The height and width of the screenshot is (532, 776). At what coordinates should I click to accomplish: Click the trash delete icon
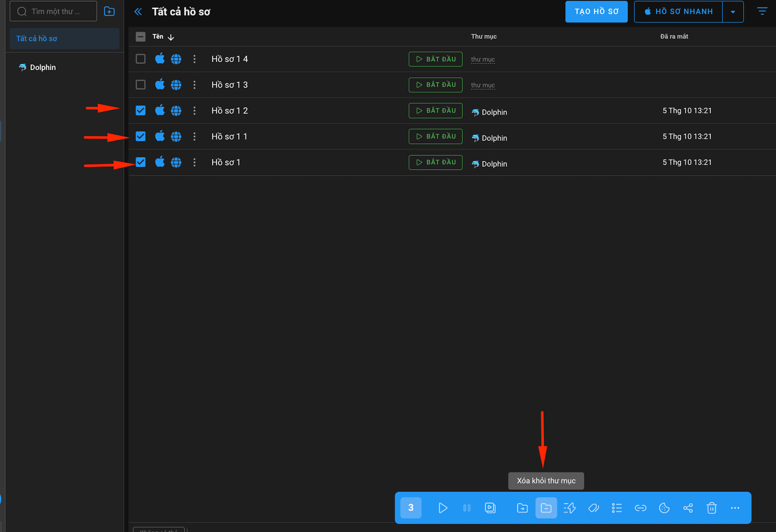712,508
